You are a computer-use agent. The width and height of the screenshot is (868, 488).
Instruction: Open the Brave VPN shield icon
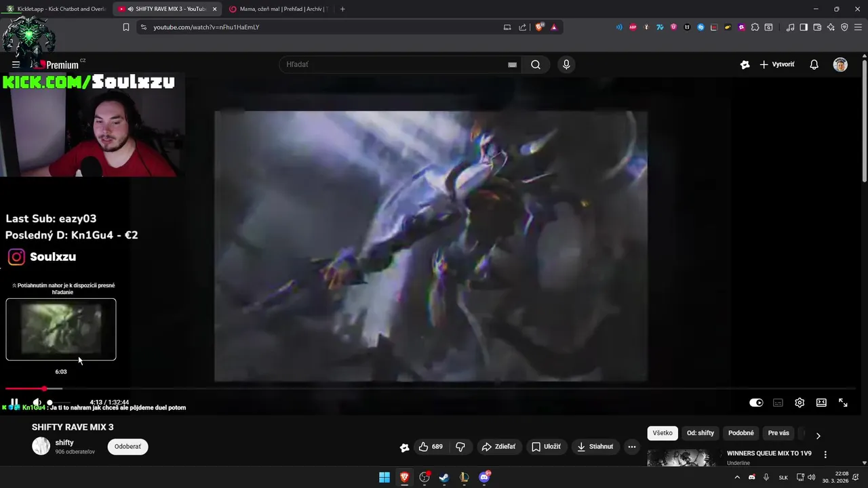(x=844, y=27)
